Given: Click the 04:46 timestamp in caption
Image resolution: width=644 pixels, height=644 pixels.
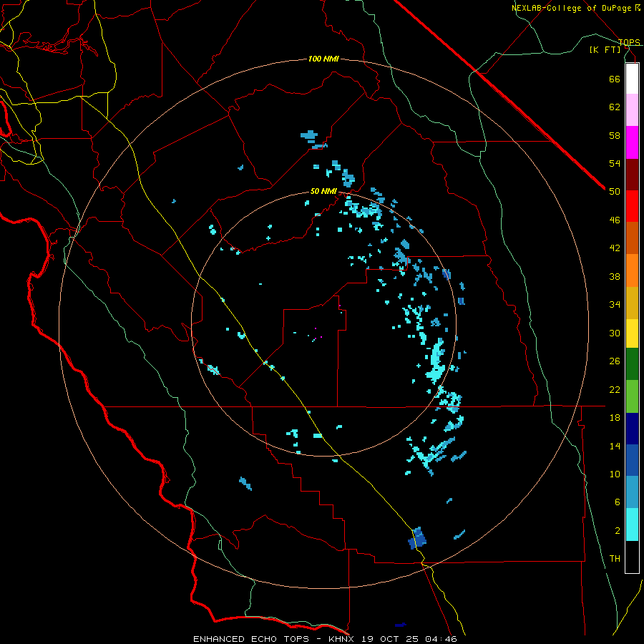Looking at the screenshot, I should (441, 639).
